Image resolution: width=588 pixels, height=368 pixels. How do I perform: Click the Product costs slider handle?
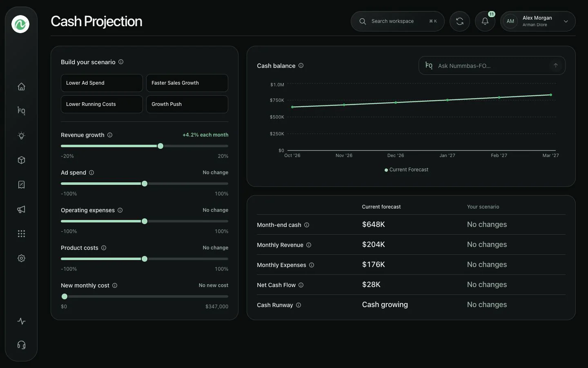click(x=145, y=259)
